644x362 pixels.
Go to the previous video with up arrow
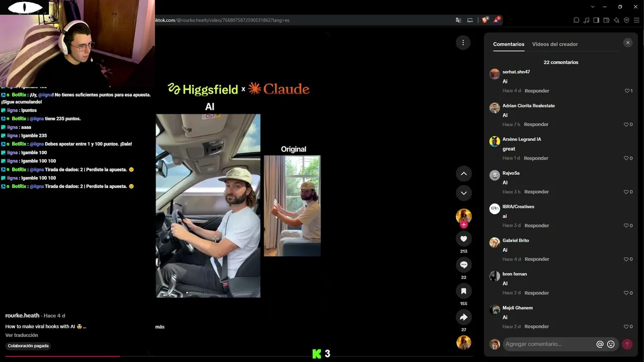click(x=463, y=174)
